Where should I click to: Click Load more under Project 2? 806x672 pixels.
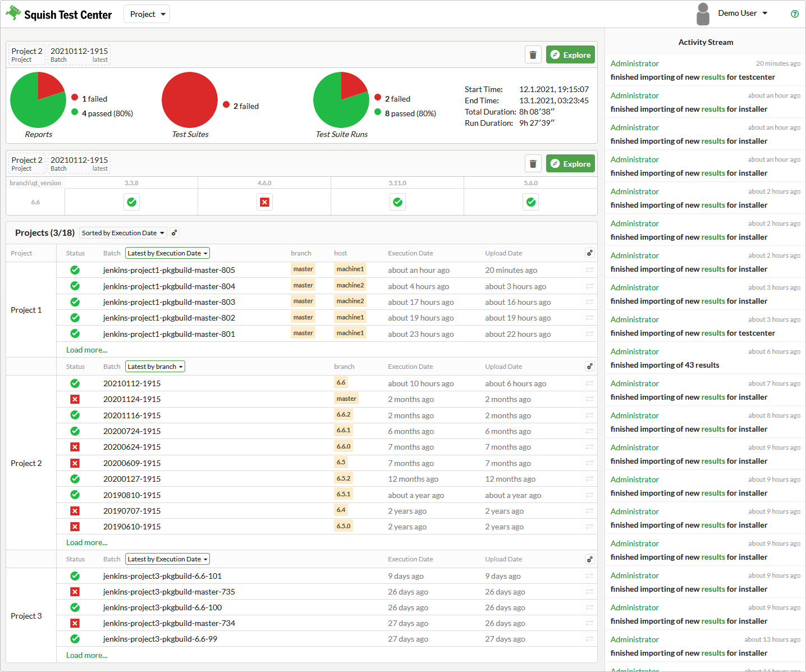86,542
